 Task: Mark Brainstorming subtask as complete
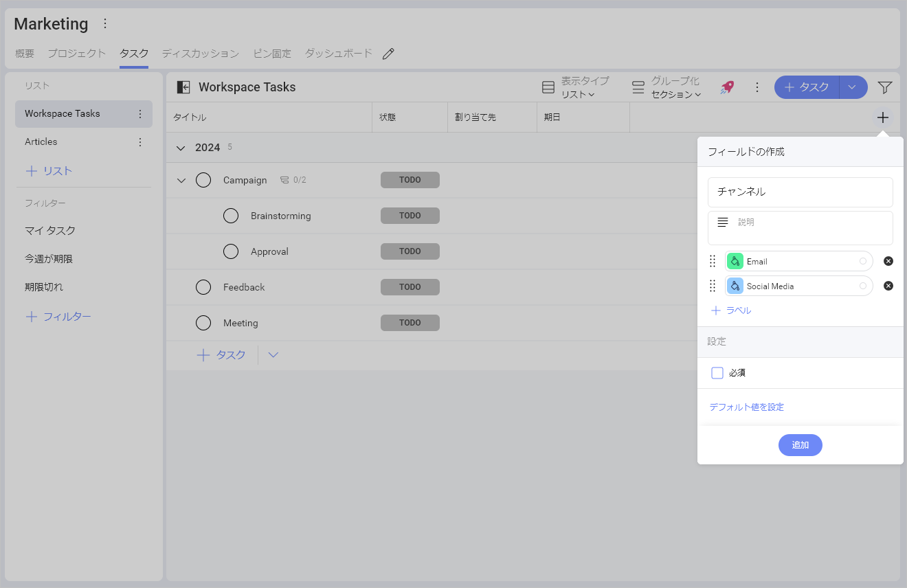pyautogui.click(x=231, y=216)
